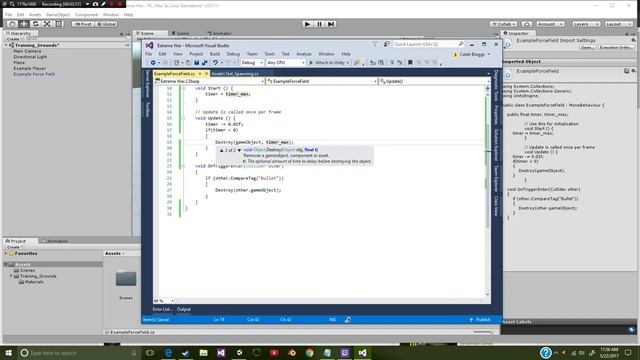Open Visual Studio Analyze menu
This screenshot has height=360, width=640.
[x=304, y=54]
